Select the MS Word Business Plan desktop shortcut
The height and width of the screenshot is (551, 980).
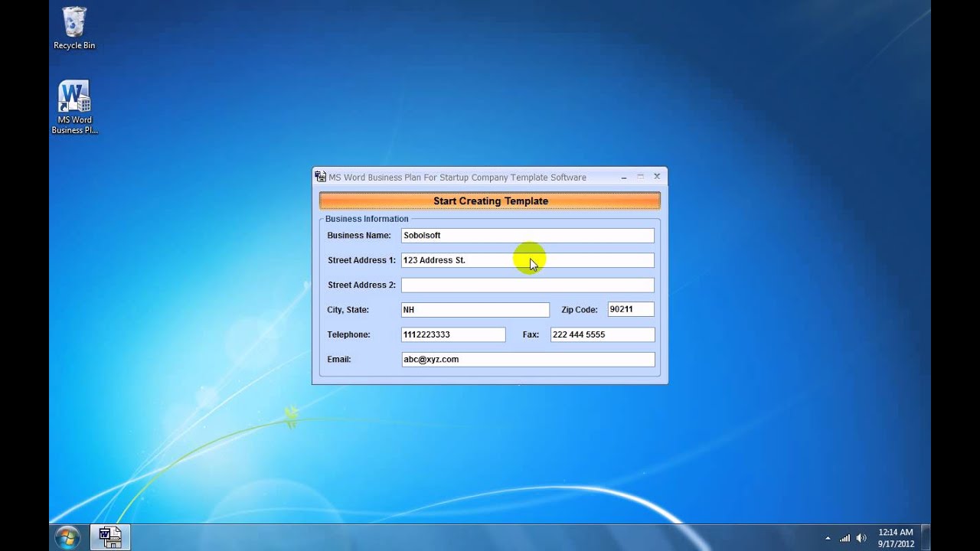tap(74, 107)
